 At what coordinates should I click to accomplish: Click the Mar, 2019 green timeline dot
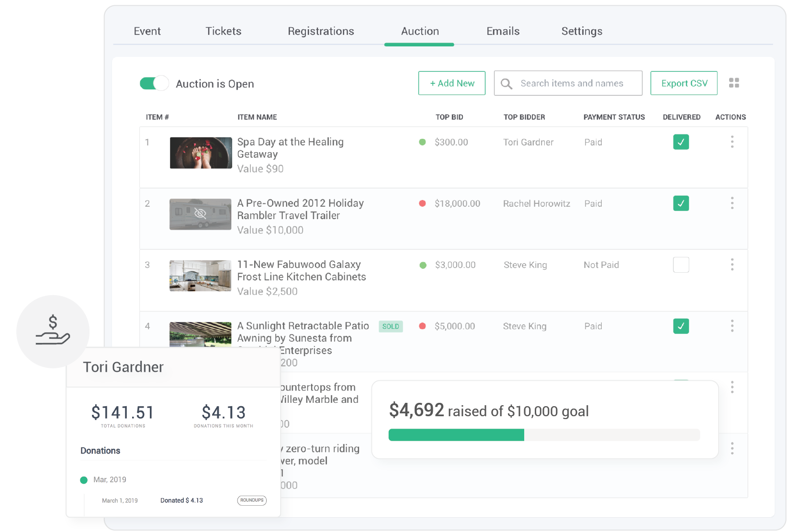tap(84, 480)
